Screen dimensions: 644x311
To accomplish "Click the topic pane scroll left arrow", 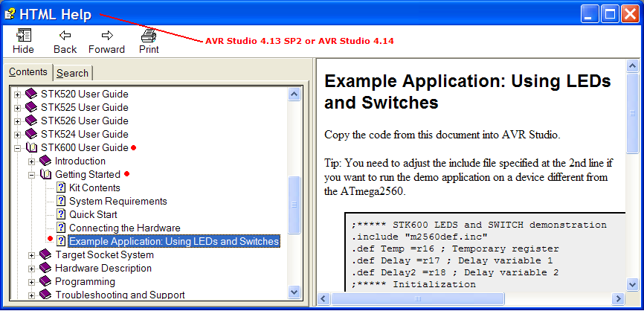I will pos(324,298).
